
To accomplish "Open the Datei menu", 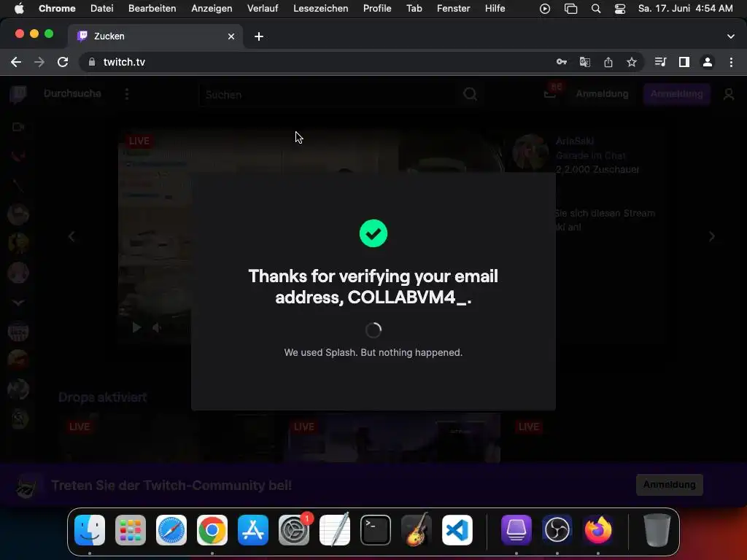I will point(101,8).
